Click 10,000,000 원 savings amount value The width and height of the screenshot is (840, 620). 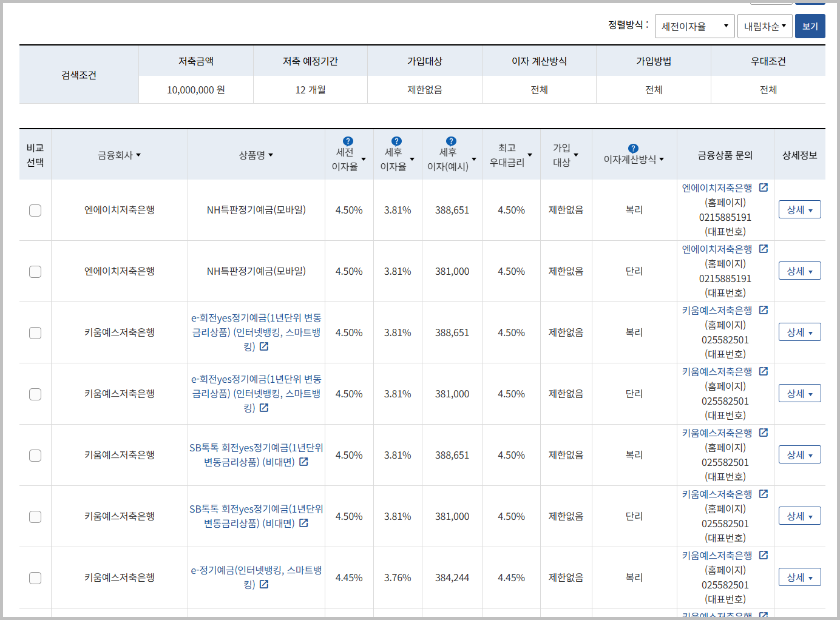(196, 90)
